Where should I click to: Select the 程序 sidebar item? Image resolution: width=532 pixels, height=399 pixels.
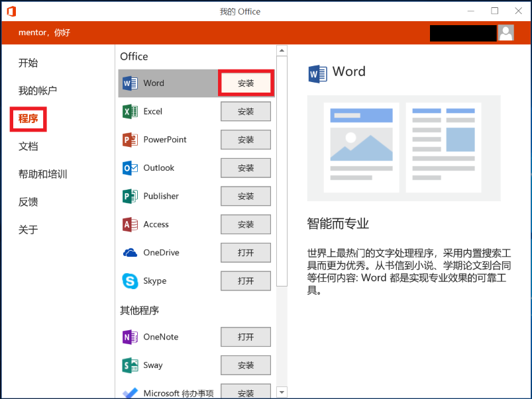click(28, 118)
